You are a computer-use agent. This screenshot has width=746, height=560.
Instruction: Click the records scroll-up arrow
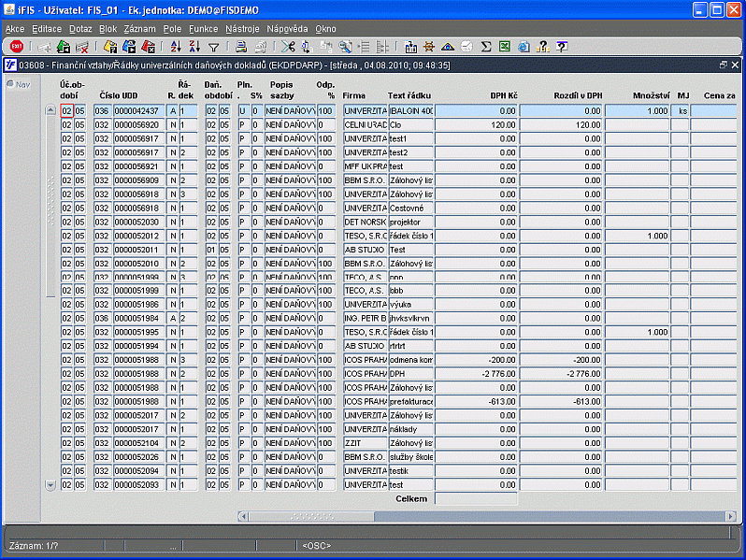pyautogui.click(x=50, y=110)
